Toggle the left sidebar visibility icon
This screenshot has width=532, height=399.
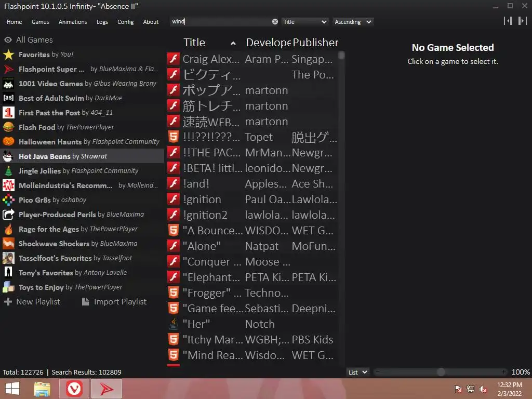[508, 21]
